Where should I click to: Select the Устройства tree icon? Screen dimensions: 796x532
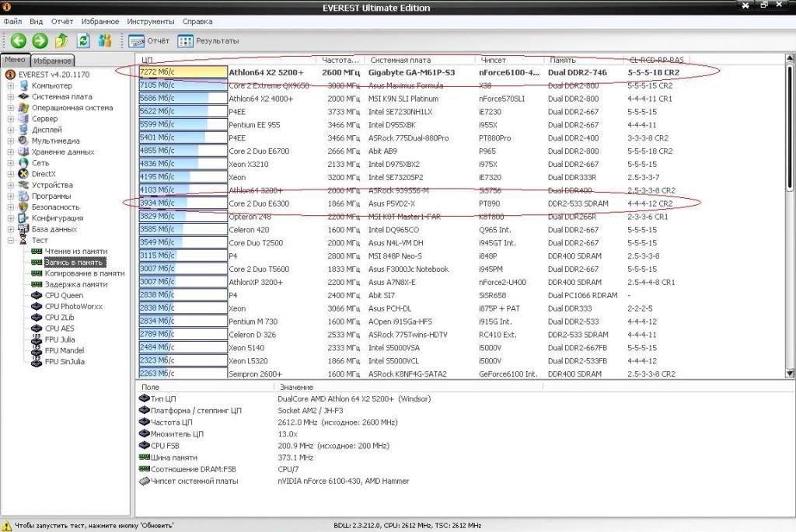pyautogui.click(x=23, y=185)
